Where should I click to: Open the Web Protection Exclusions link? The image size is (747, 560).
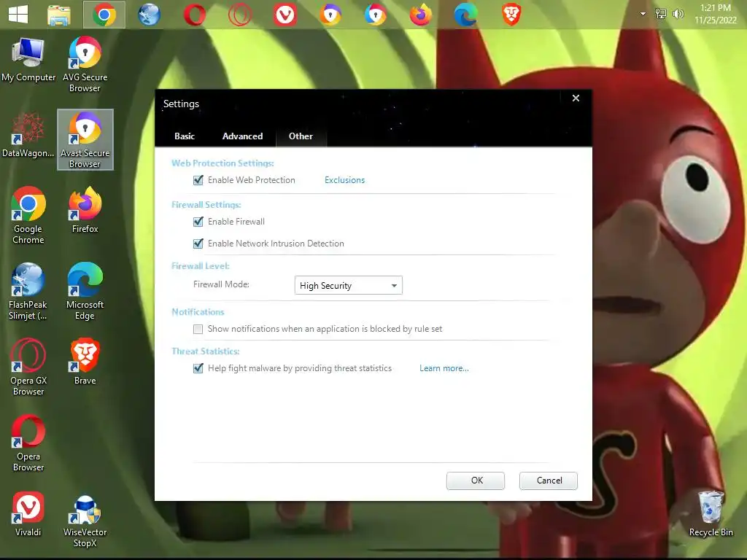pos(344,180)
